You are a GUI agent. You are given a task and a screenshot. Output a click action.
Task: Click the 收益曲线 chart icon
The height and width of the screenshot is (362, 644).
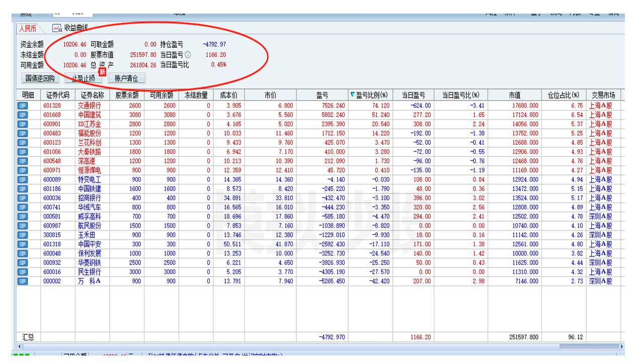pyautogui.click(x=57, y=28)
